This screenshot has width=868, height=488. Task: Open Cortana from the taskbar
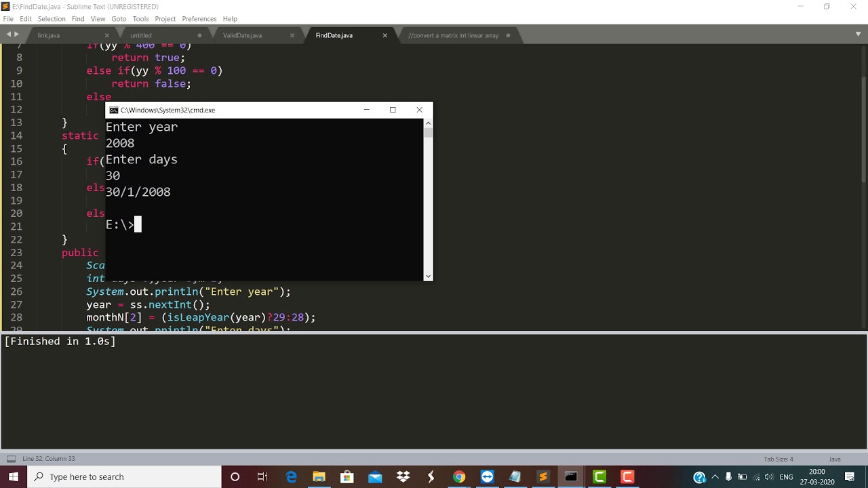tap(235, 476)
